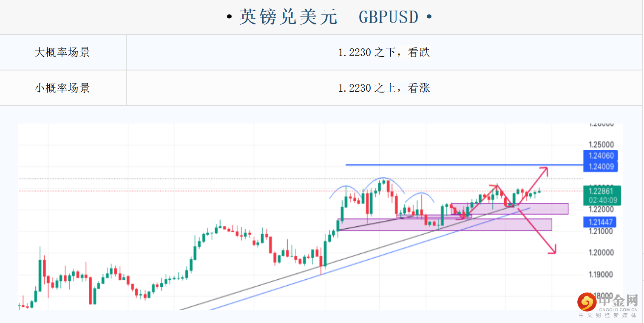644x323 pixels.
Task: Click the 1.20000 price axis label
Action: point(601,253)
